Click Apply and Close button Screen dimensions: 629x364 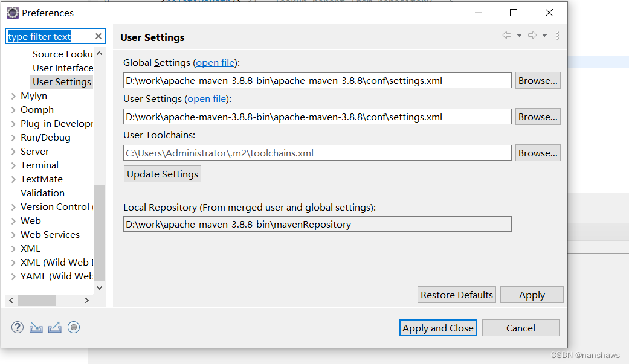pos(438,328)
